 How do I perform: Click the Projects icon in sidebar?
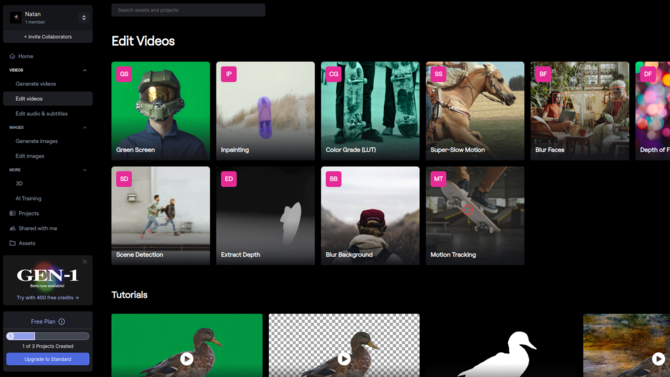tap(12, 213)
